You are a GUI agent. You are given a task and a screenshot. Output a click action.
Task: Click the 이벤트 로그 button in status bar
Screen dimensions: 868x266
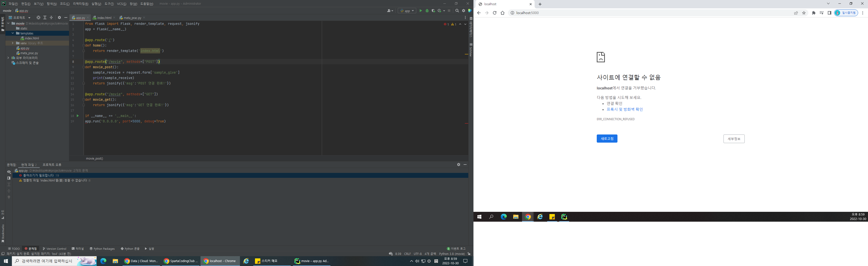[456, 249]
